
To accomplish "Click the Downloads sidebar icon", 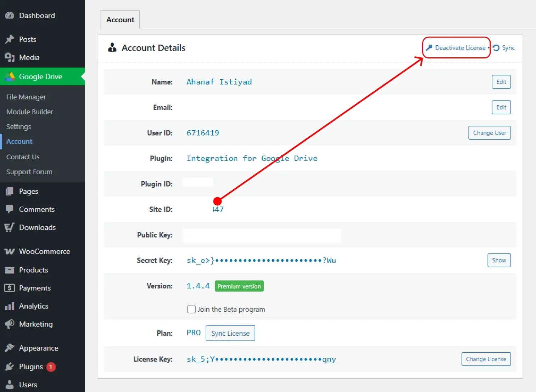I will [x=10, y=228].
